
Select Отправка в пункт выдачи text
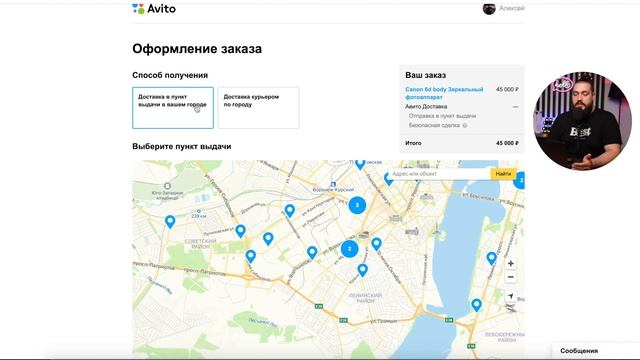[x=442, y=116]
